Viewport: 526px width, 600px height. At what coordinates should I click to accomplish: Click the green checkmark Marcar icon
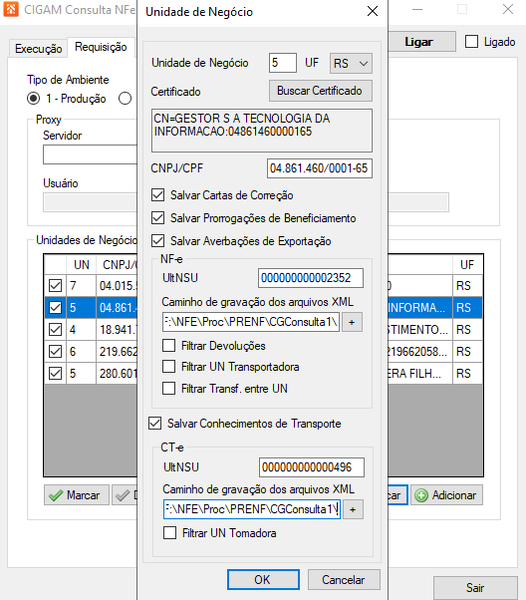coord(56,496)
